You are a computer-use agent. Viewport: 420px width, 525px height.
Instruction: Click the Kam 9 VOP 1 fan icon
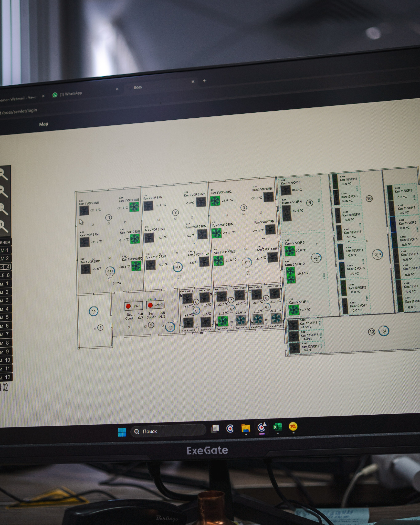(294, 310)
